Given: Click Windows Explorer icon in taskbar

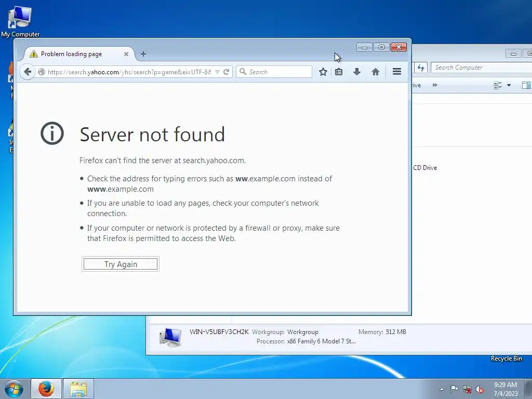Looking at the screenshot, I should (x=78, y=389).
